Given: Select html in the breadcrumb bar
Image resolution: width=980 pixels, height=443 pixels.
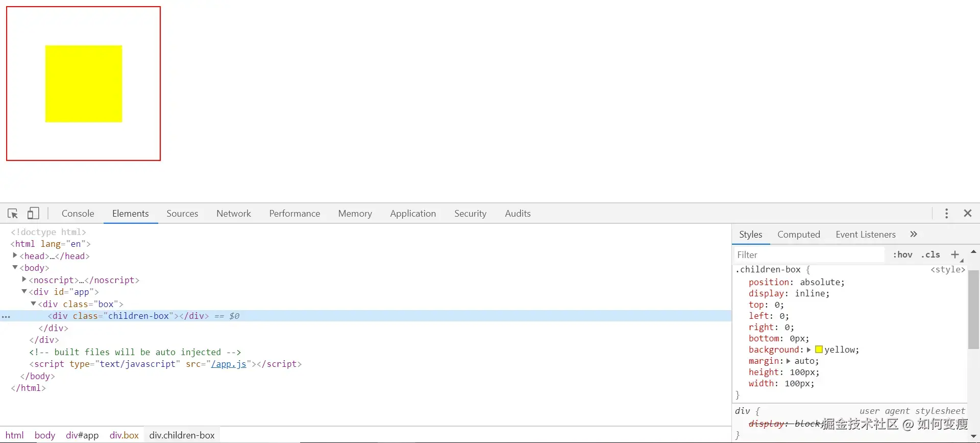Looking at the screenshot, I should [x=15, y=435].
